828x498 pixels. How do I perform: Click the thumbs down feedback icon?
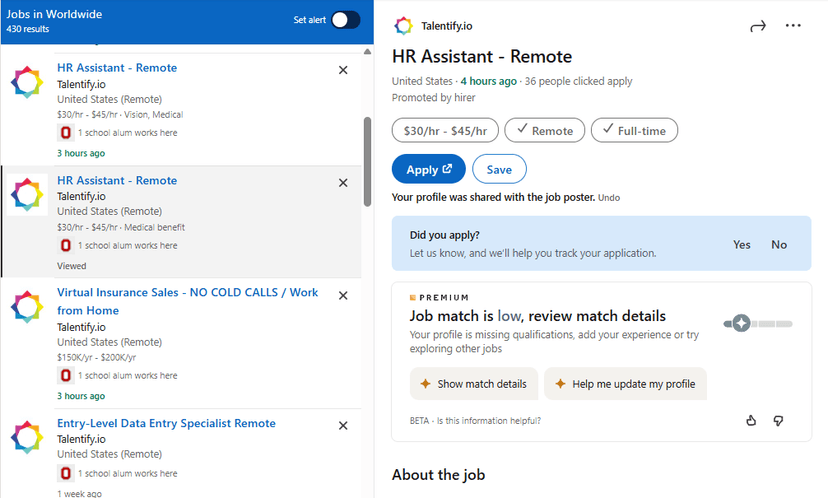tap(778, 420)
